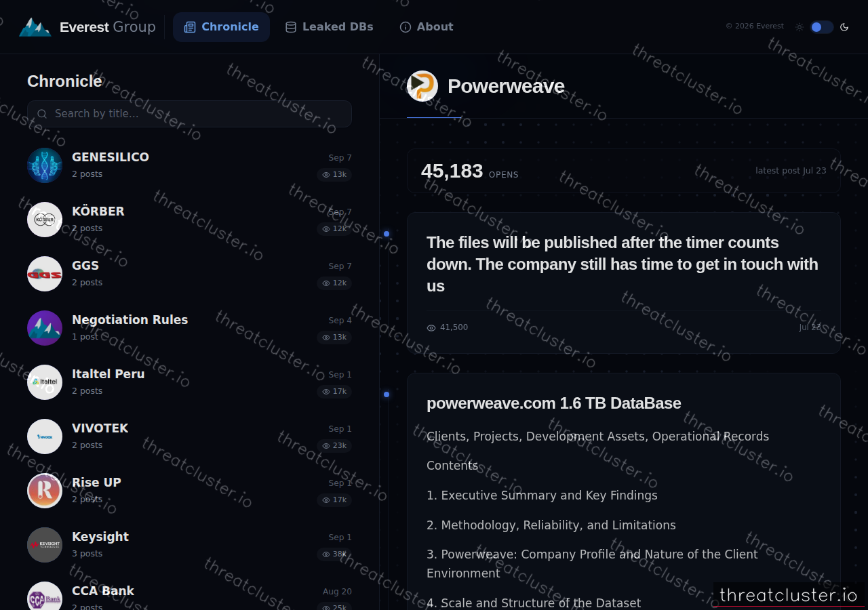Open the Rise UP logo avatar
Viewport: 868px width, 610px height.
point(45,491)
